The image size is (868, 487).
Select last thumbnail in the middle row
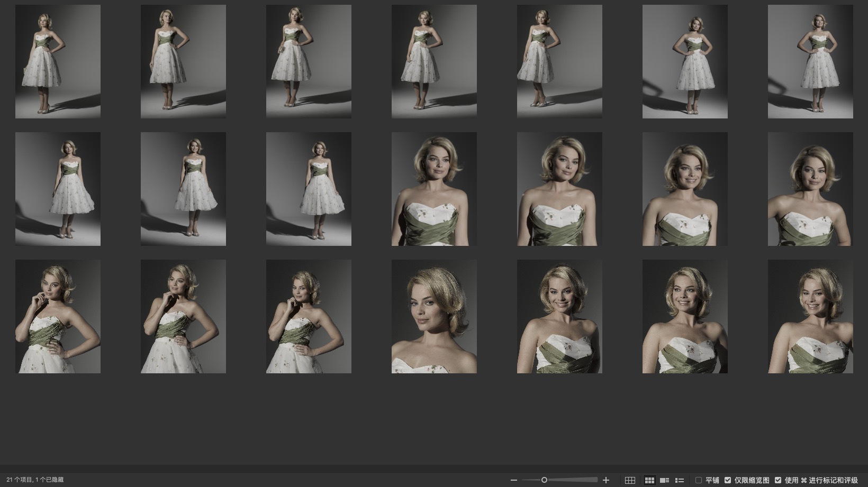click(810, 189)
